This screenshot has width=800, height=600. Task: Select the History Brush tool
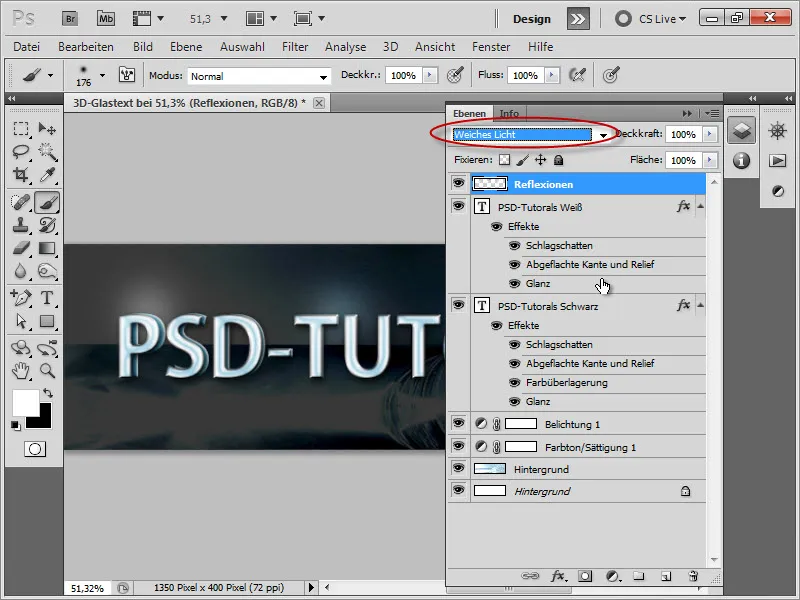47,225
